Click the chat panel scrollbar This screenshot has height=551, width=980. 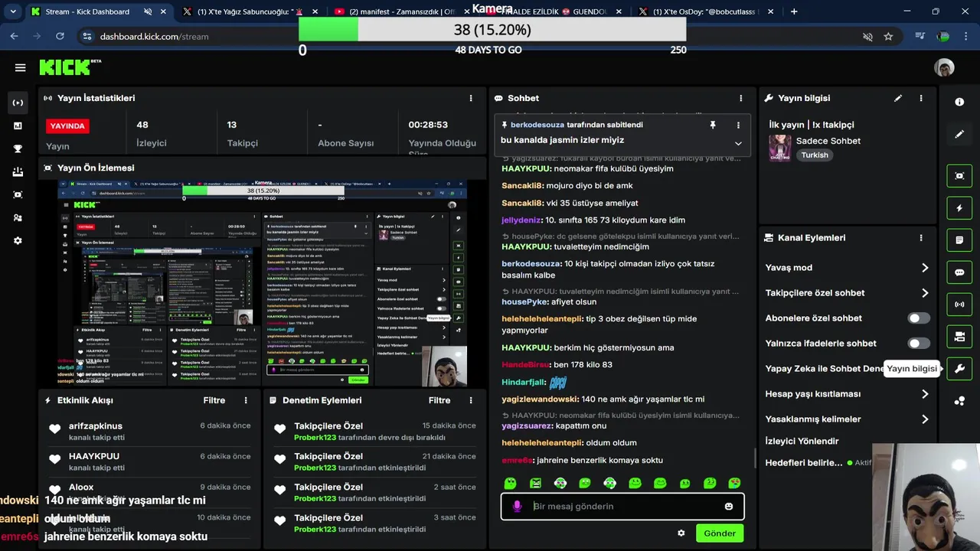tap(754, 458)
